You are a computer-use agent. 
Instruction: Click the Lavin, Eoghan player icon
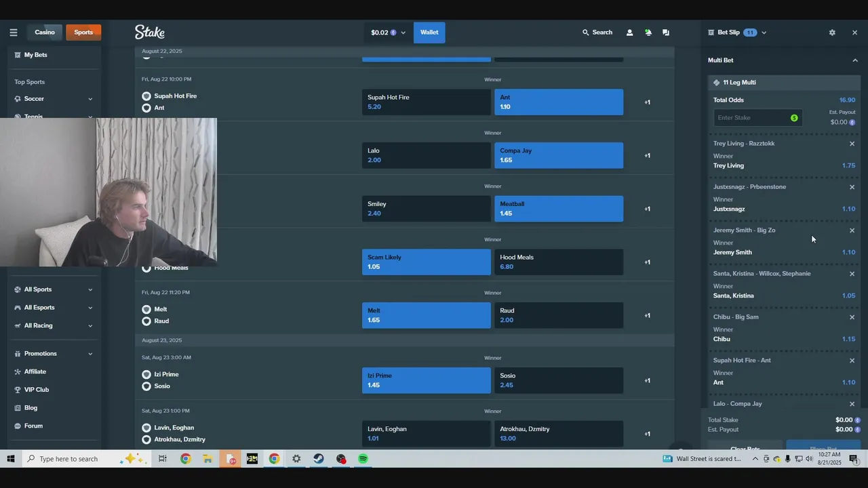click(x=146, y=428)
